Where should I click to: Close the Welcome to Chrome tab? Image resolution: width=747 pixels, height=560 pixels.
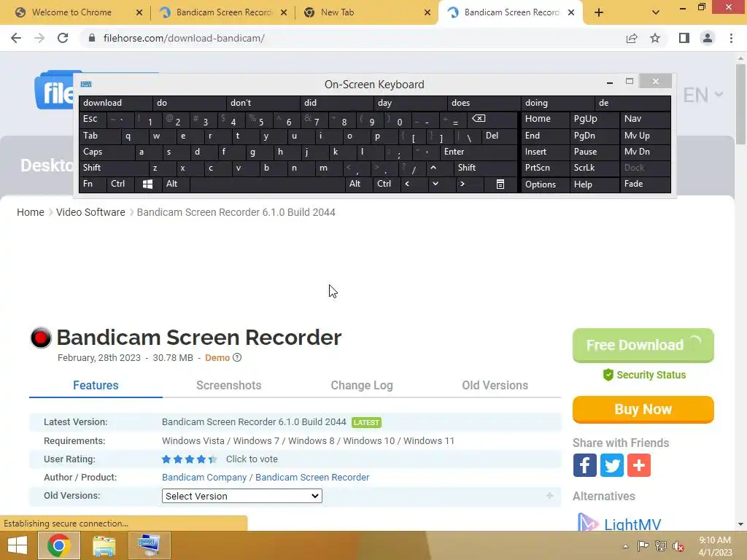coord(139,12)
